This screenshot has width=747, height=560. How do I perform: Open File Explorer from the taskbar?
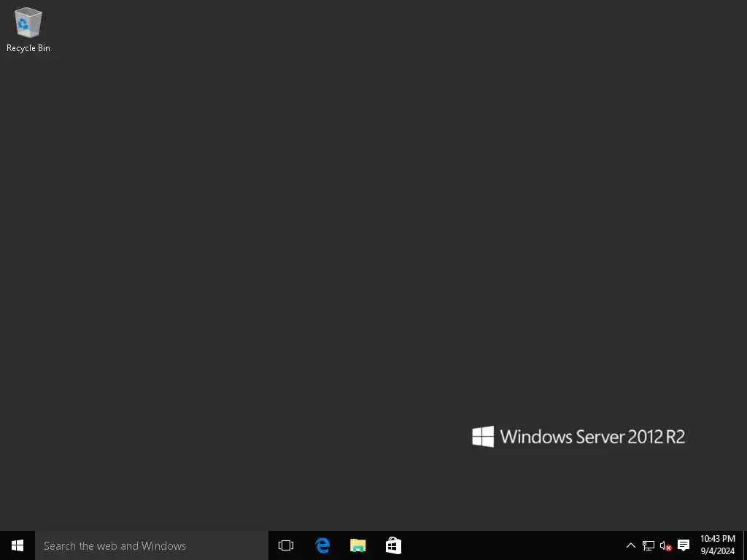pyautogui.click(x=357, y=545)
